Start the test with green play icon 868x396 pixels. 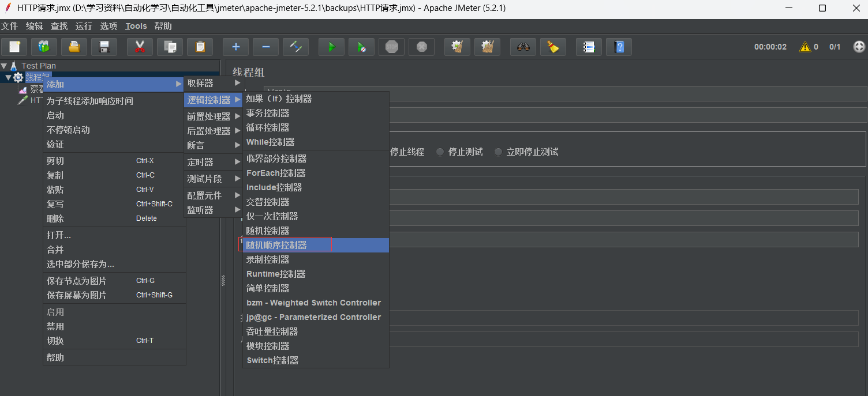331,47
